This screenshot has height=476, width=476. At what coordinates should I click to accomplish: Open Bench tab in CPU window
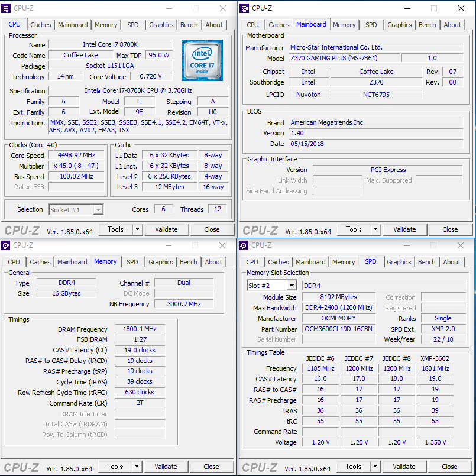click(189, 25)
